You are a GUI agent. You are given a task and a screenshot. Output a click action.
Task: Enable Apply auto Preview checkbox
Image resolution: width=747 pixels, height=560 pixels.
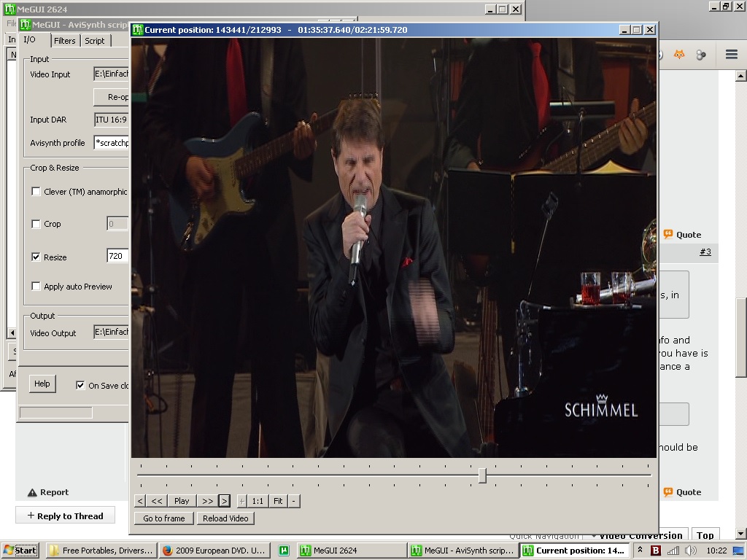coord(36,286)
